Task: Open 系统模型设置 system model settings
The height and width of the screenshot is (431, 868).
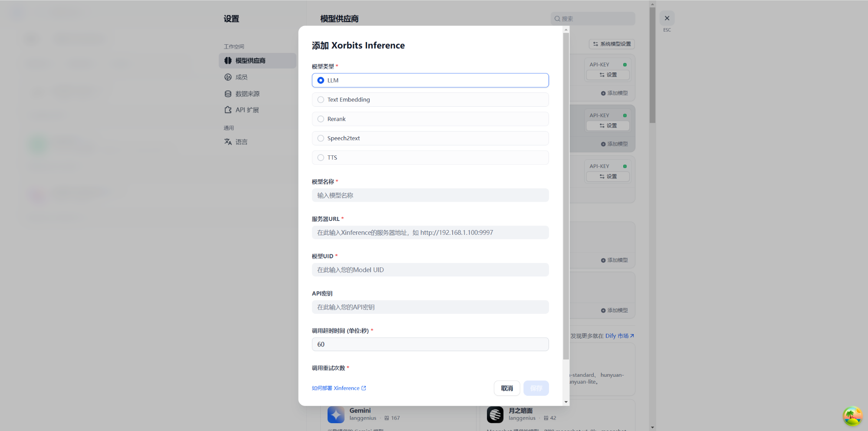Action: click(x=612, y=44)
